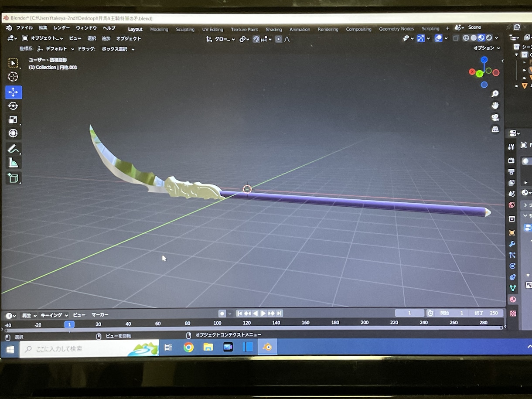The width and height of the screenshot is (532, 399).
Task: Toggle X-ray mode
Action: click(456, 38)
